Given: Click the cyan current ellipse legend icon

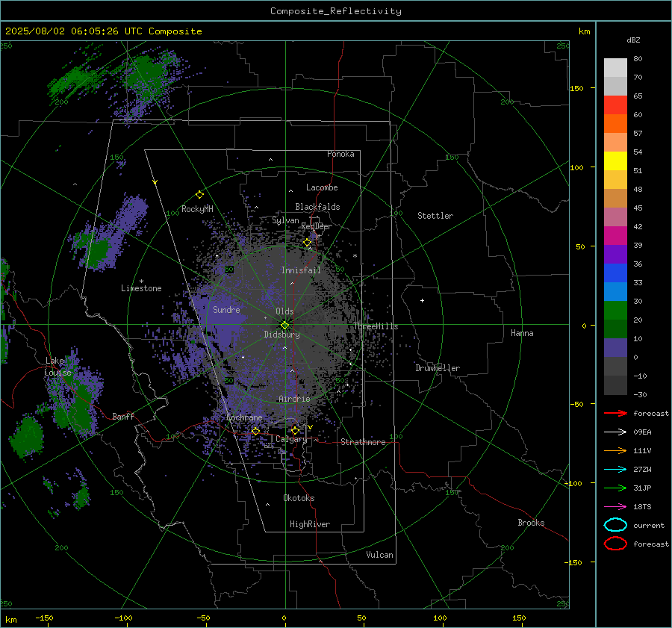Looking at the screenshot, I should [615, 525].
